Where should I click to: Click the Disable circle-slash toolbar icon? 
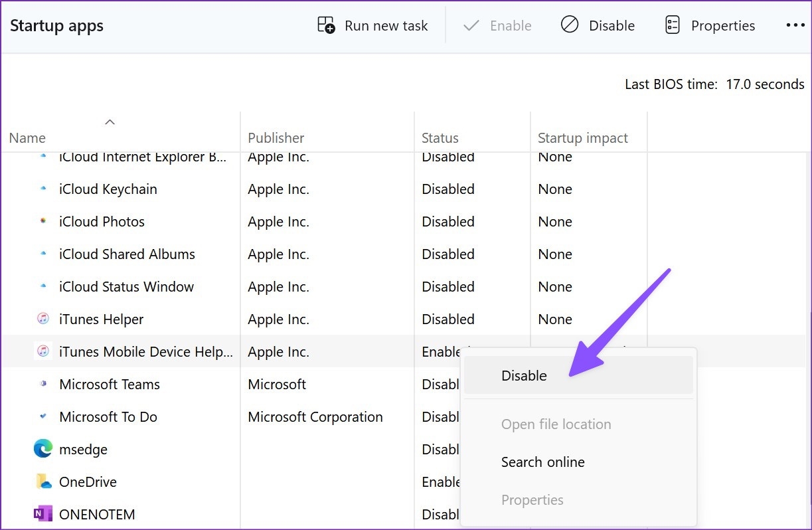click(x=569, y=25)
